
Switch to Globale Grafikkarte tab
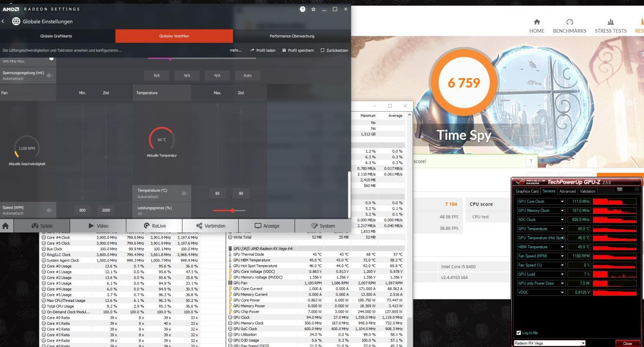tap(56, 36)
